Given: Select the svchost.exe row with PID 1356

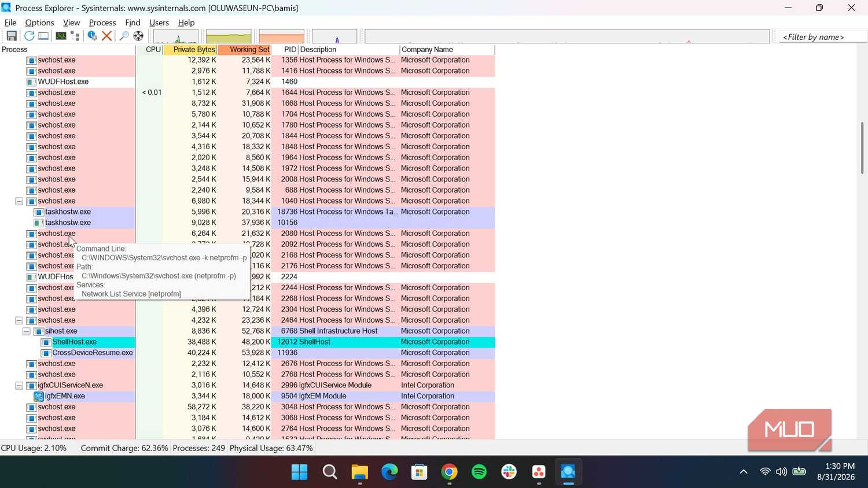Looking at the screenshot, I should pyautogui.click(x=248, y=60).
